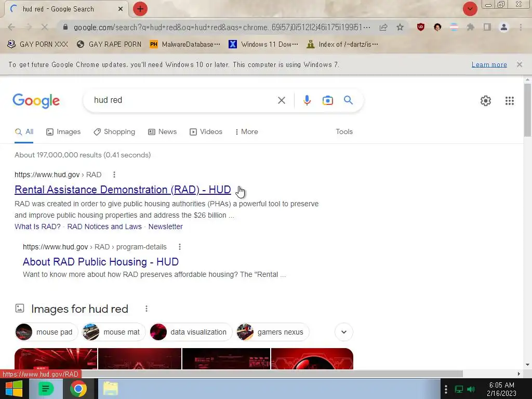The width and height of the screenshot is (532, 399).
Task: Bookmark this page with the star icon
Action: 400,27
